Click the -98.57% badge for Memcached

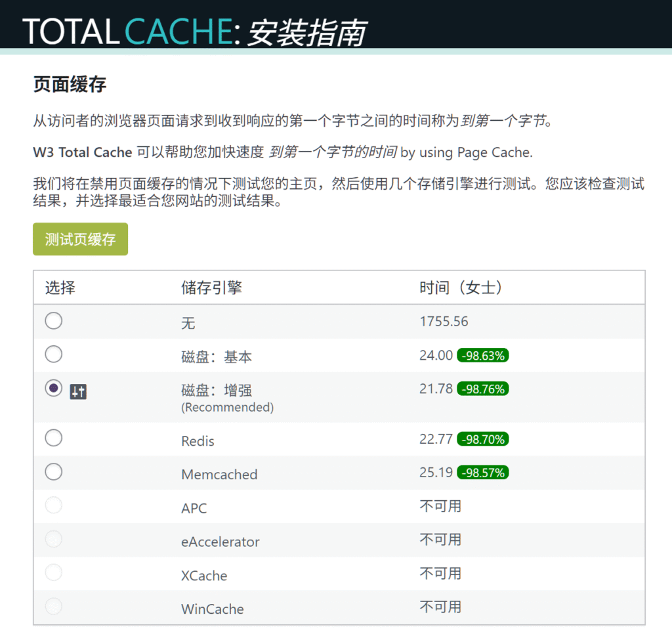pos(483,473)
